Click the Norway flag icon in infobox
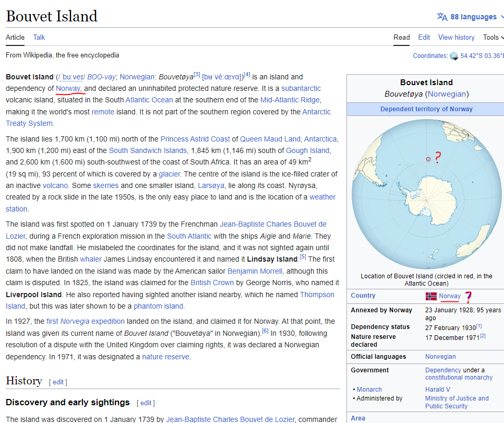This screenshot has width=504, height=423. pos(431,296)
